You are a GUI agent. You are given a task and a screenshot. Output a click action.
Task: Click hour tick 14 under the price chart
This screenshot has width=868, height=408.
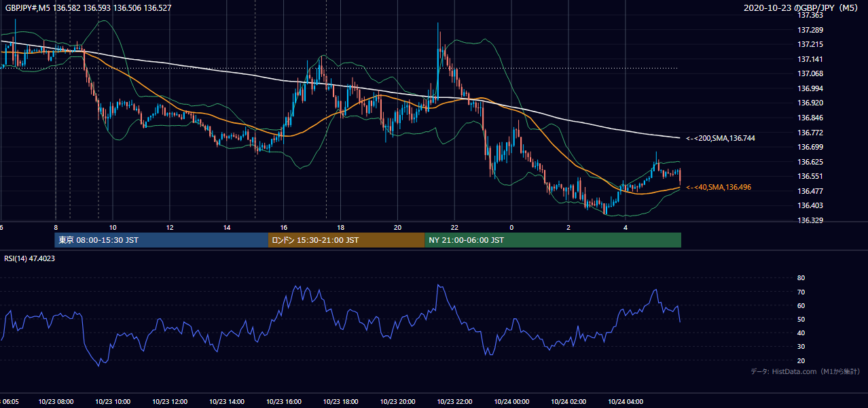point(227,227)
